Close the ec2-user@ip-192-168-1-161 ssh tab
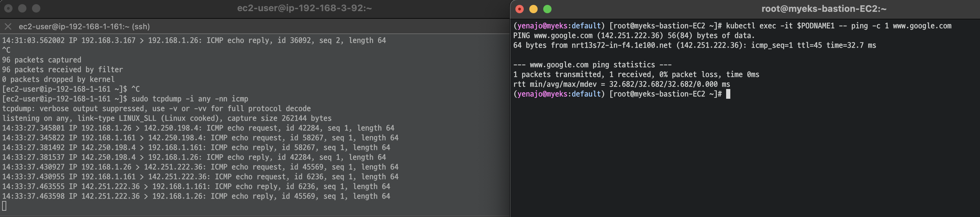 coord(8,26)
